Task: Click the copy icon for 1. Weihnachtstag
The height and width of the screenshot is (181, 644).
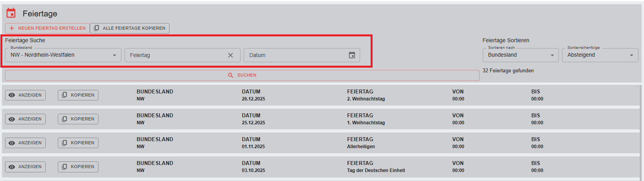Action: pyautogui.click(x=64, y=119)
